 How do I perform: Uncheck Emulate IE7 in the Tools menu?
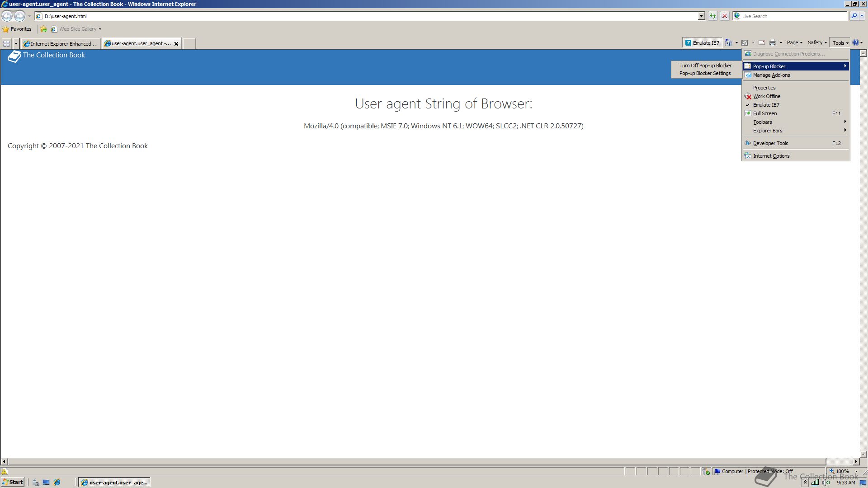(x=796, y=105)
